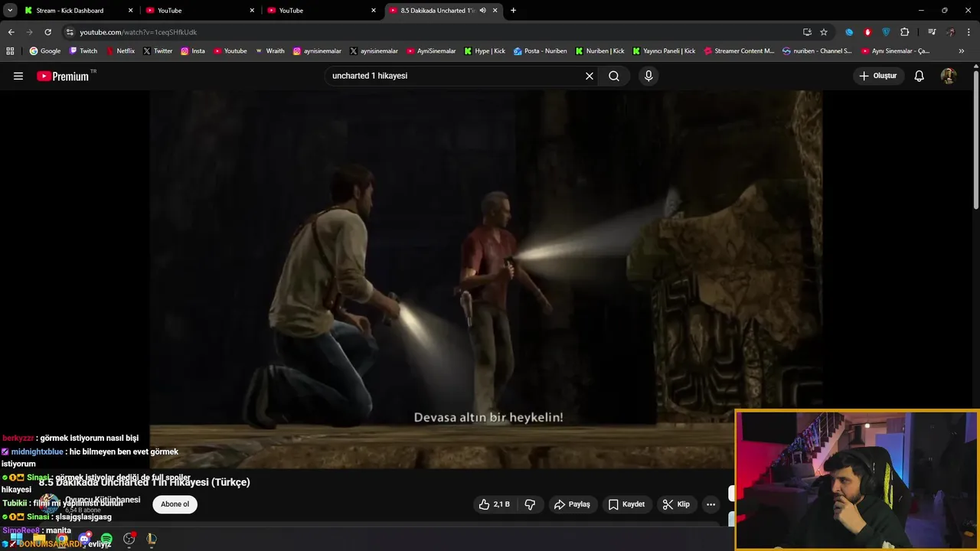Screen dimensions: 980x551
Task: Bookmark this page with the star
Action: (824, 32)
